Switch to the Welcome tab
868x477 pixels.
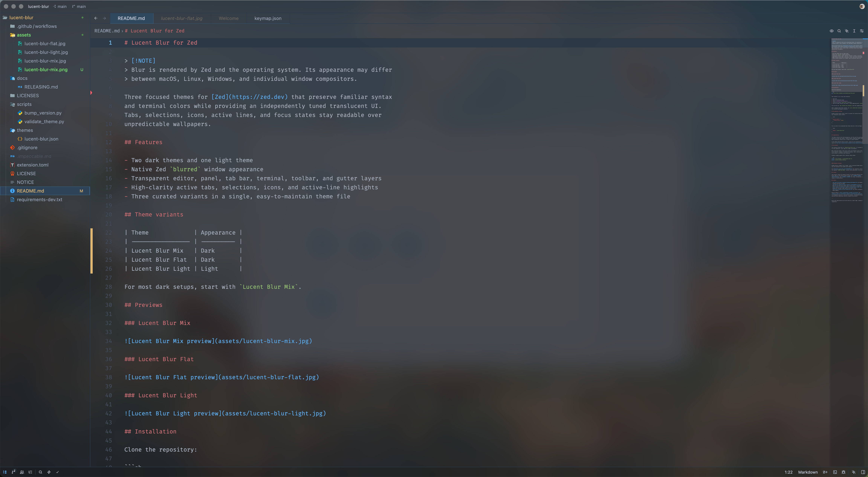pyautogui.click(x=228, y=18)
